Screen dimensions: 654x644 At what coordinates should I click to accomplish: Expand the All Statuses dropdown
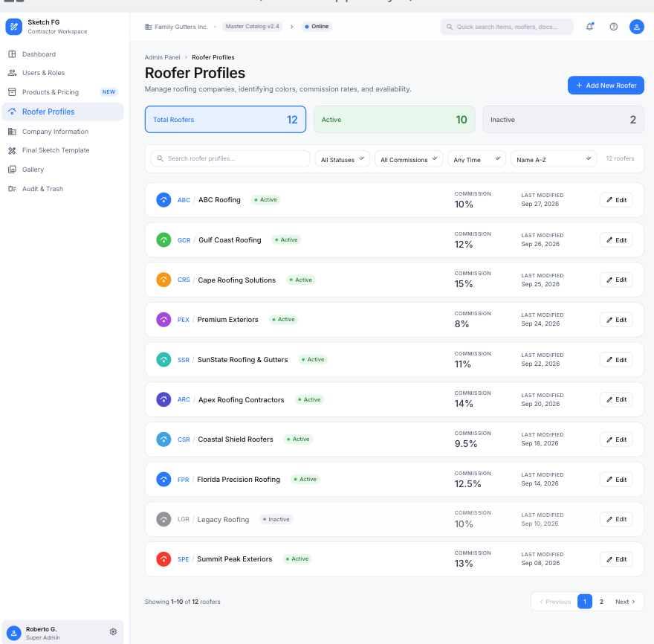pos(342,159)
